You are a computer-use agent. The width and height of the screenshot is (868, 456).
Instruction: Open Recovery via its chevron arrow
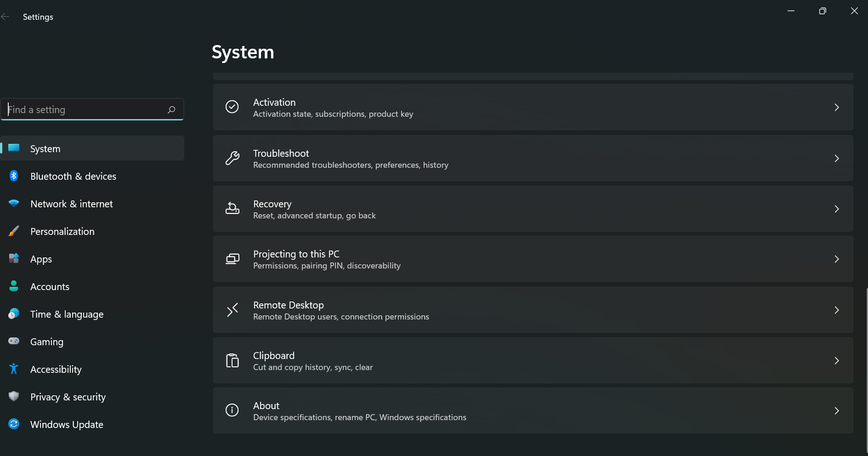coord(837,209)
